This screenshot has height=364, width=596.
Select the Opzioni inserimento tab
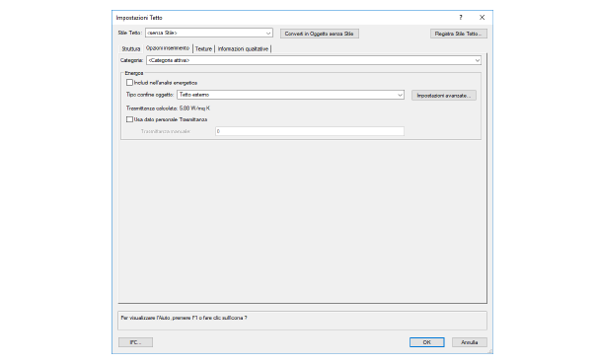[168, 48]
